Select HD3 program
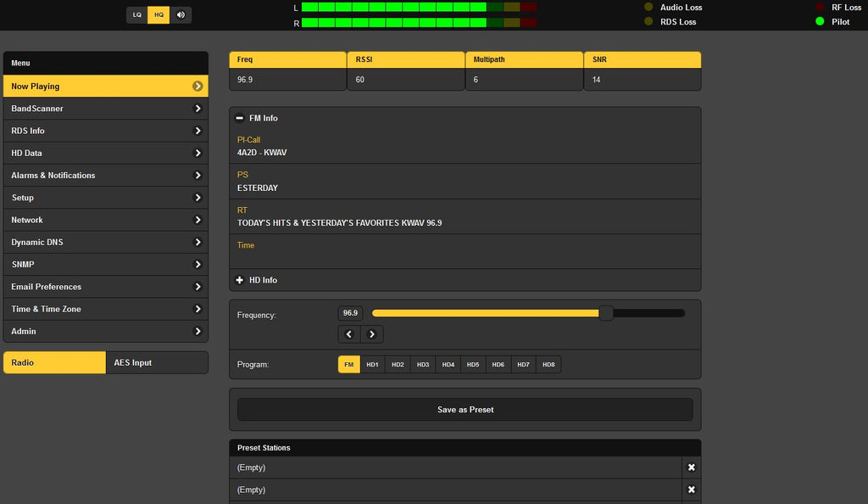868x504 pixels. pos(423,365)
